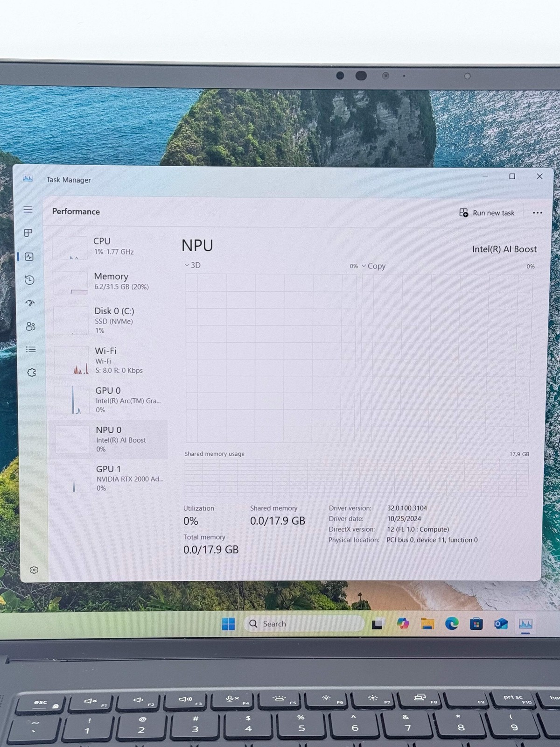Image resolution: width=560 pixels, height=747 pixels.
Task: Select CPU in the performance list
Action: (108, 246)
